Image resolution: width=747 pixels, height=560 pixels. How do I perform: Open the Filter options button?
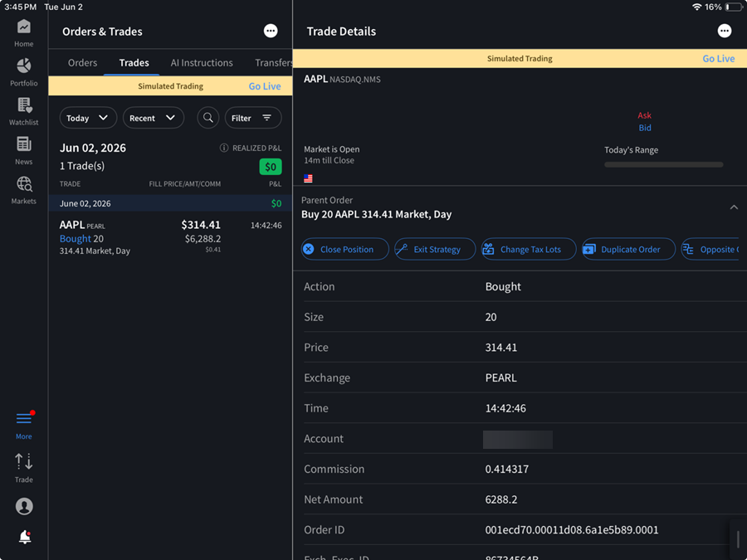[x=253, y=118]
